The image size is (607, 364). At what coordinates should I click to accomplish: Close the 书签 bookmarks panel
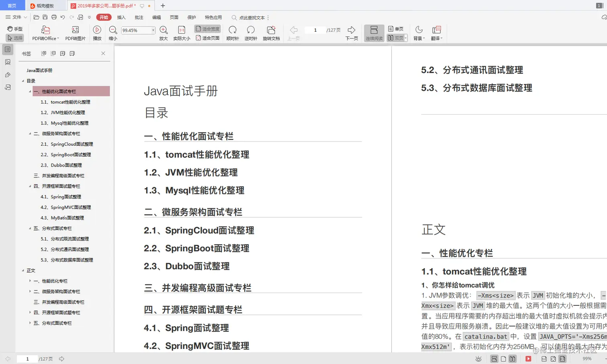pyautogui.click(x=103, y=53)
